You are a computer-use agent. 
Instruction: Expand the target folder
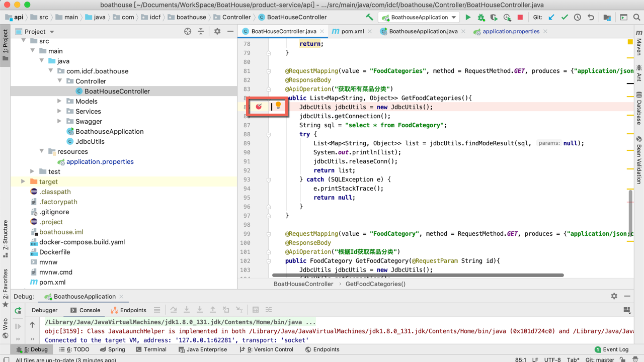click(x=23, y=182)
